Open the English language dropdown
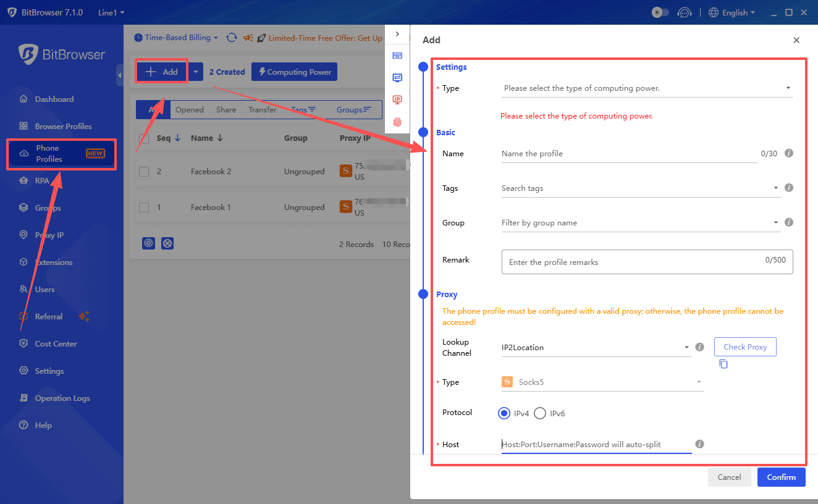The image size is (818, 504). [732, 12]
